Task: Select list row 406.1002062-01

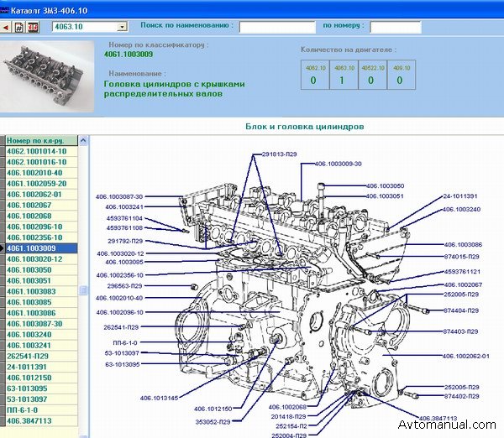Action: click(41, 195)
